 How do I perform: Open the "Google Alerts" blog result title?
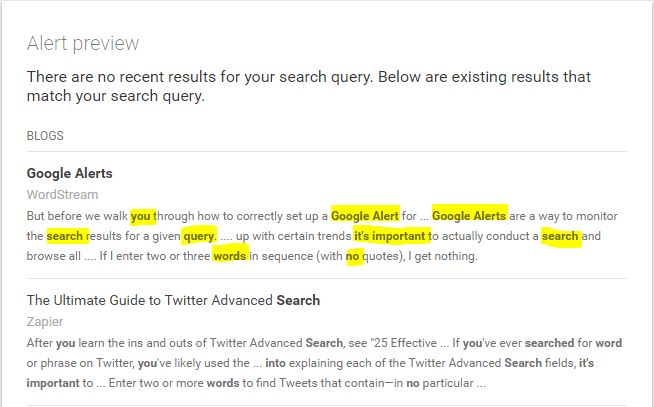[69, 173]
